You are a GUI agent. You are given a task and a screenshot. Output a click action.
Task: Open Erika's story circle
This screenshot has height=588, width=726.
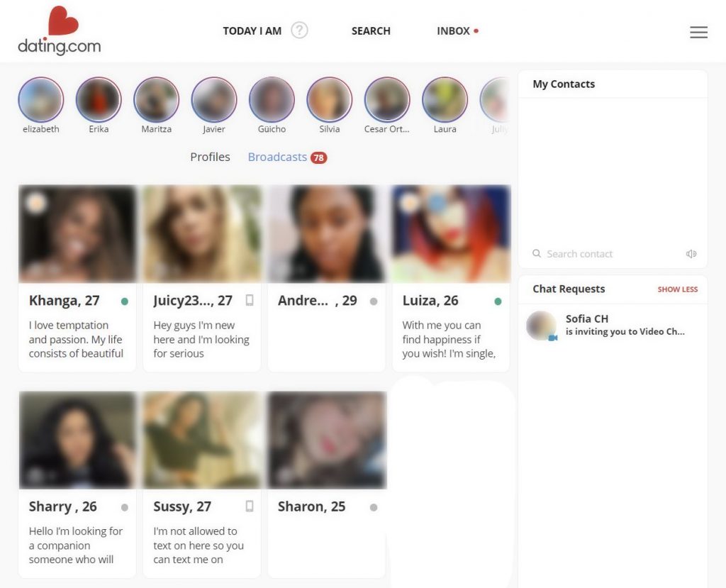(99, 99)
